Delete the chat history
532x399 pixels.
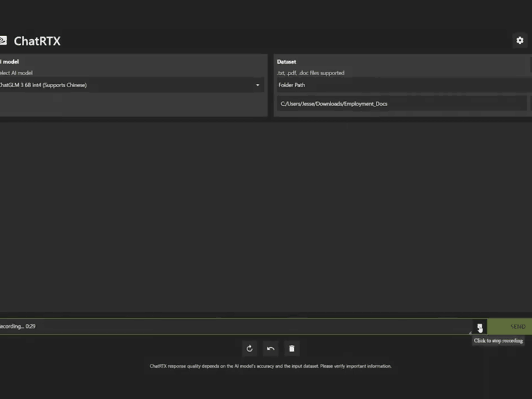click(292, 348)
